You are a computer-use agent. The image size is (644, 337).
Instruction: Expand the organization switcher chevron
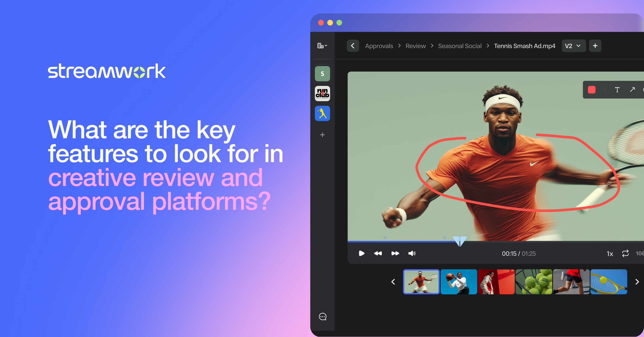point(326,45)
